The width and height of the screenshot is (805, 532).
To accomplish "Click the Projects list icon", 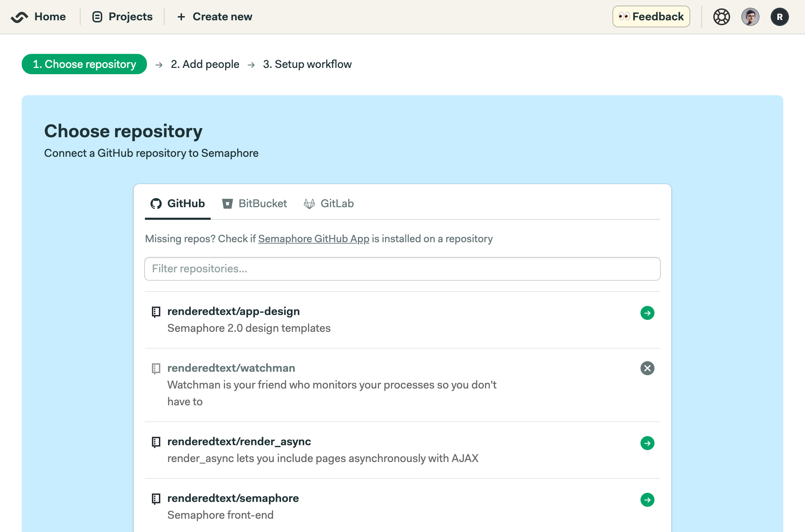I will click(x=97, y=17).
